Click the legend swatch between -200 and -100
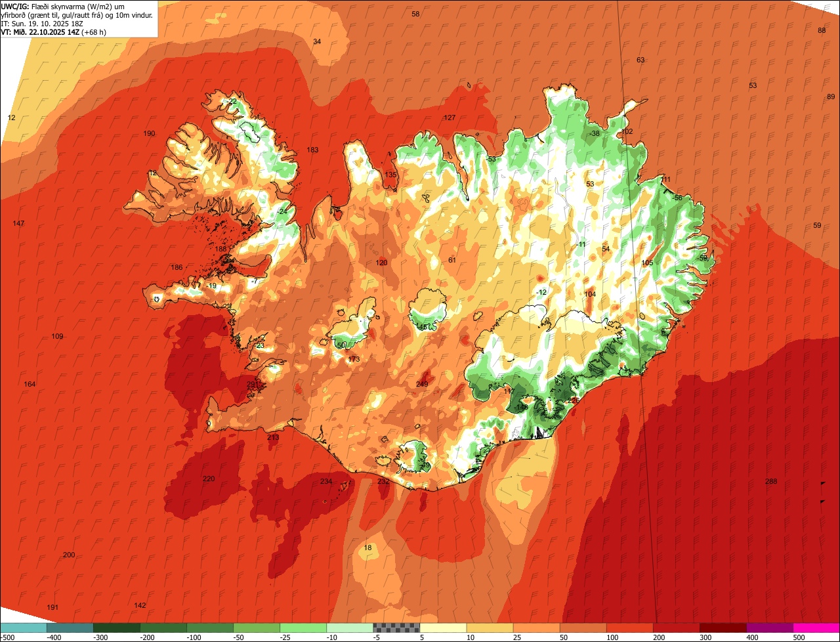Image resolution: width=840 pixels, height=642 pixels. (x=163, y=628)
